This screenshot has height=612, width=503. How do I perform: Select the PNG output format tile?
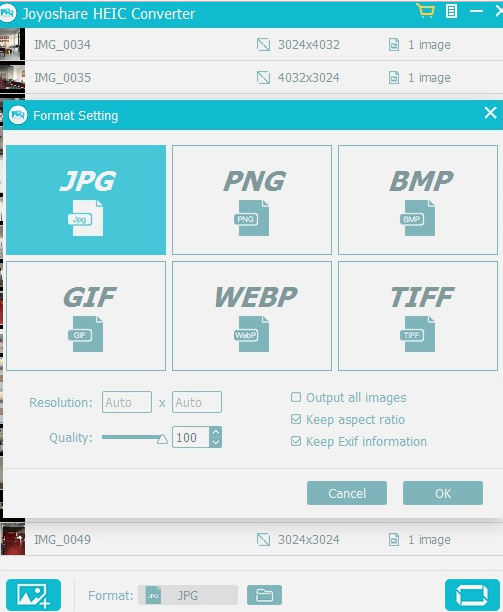[252, 200]
